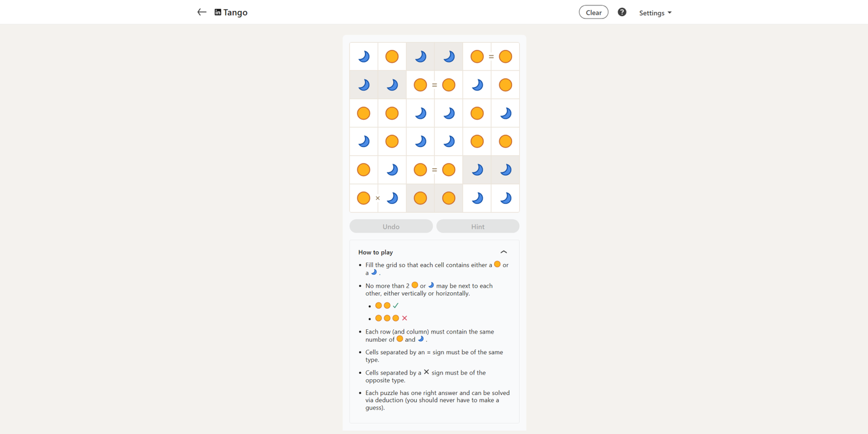
Task: Click the moon in the bottom-right grid cell
Action: [x=505, y=198]
